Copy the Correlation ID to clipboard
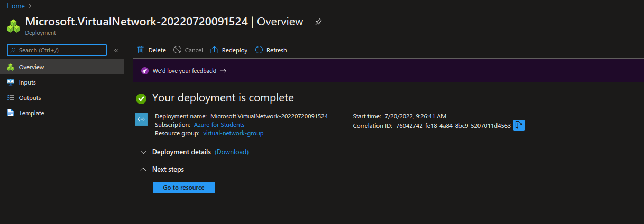Image resolution: width=644 pixels, height=224 pixels. coord(519,126)
